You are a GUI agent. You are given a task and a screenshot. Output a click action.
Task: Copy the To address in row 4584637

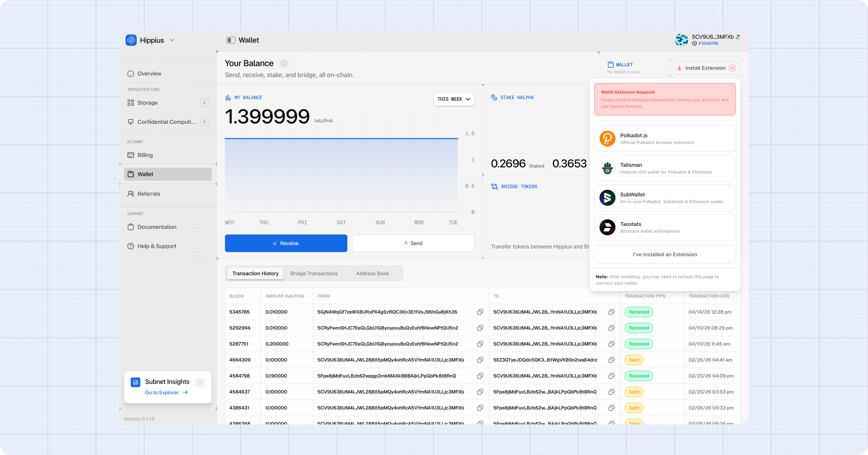(611, 392)
